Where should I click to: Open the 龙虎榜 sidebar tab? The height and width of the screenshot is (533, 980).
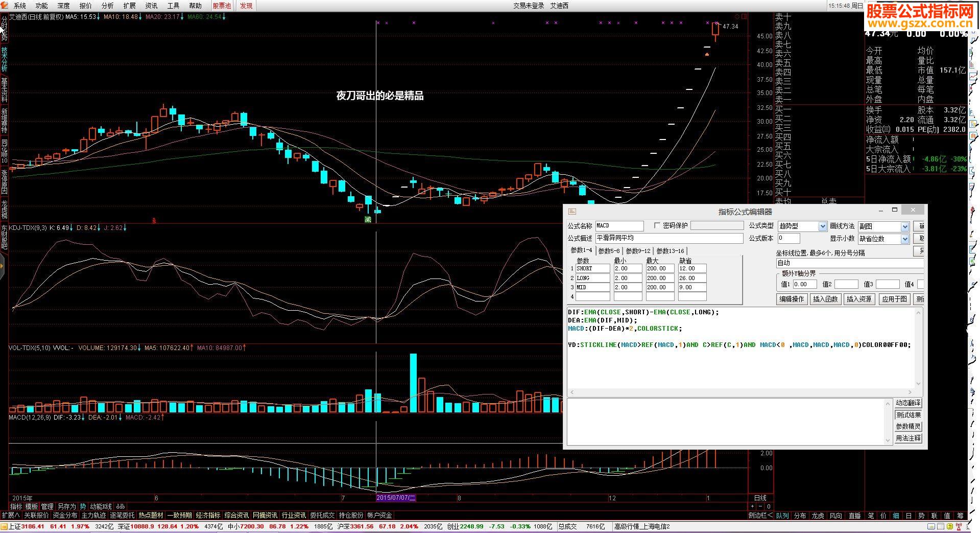point(4,210)
